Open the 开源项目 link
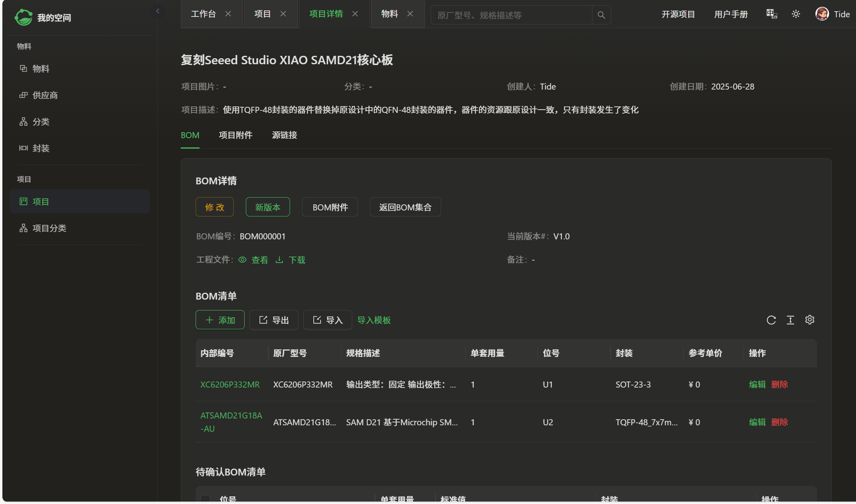Screen dimensions: 856x504 click(x=678, y=14)
